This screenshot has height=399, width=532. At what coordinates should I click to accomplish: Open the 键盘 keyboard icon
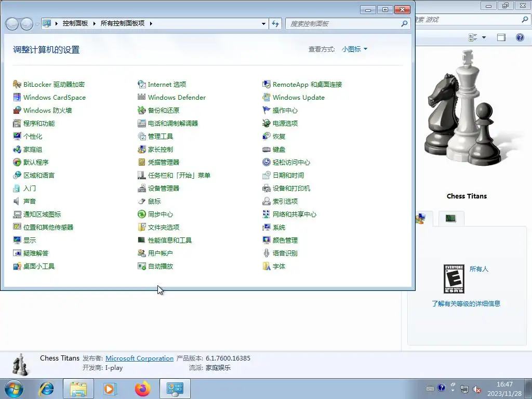tap(267, 149)
